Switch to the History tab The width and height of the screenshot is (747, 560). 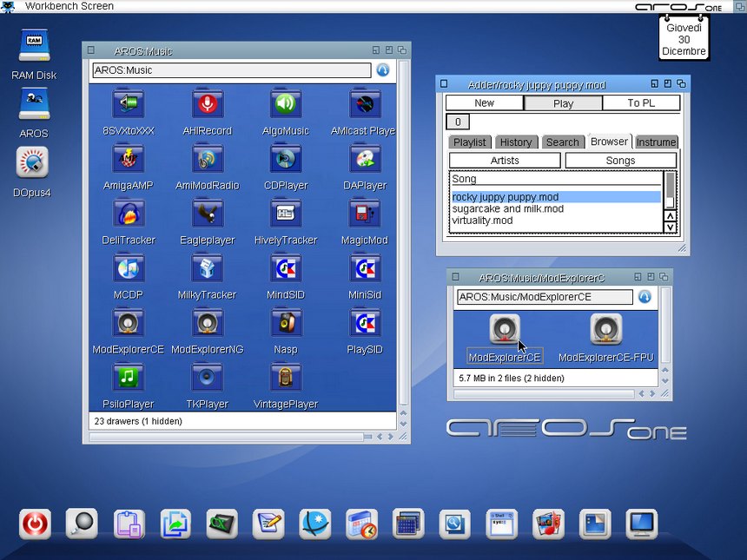tap(516, 142)
